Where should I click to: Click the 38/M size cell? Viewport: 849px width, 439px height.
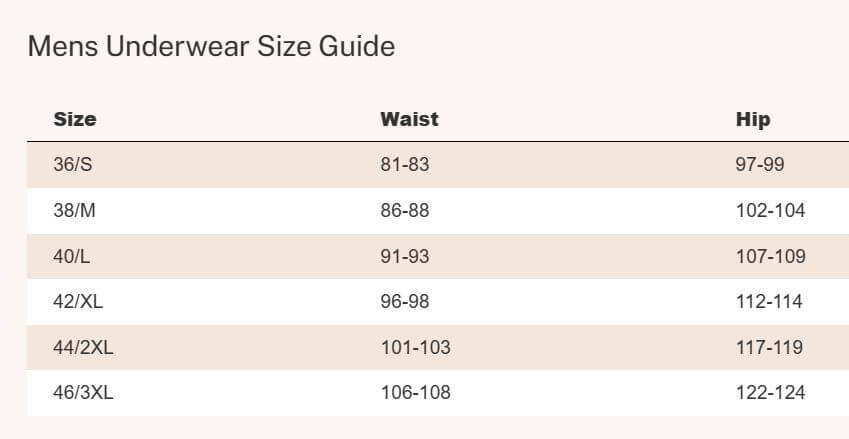[74, 210]
